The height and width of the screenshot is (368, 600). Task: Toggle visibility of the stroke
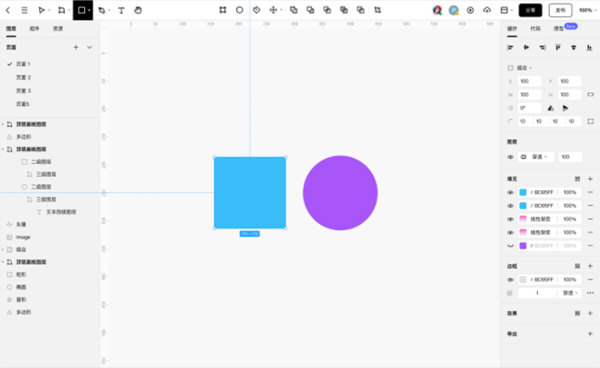[510, 280]
